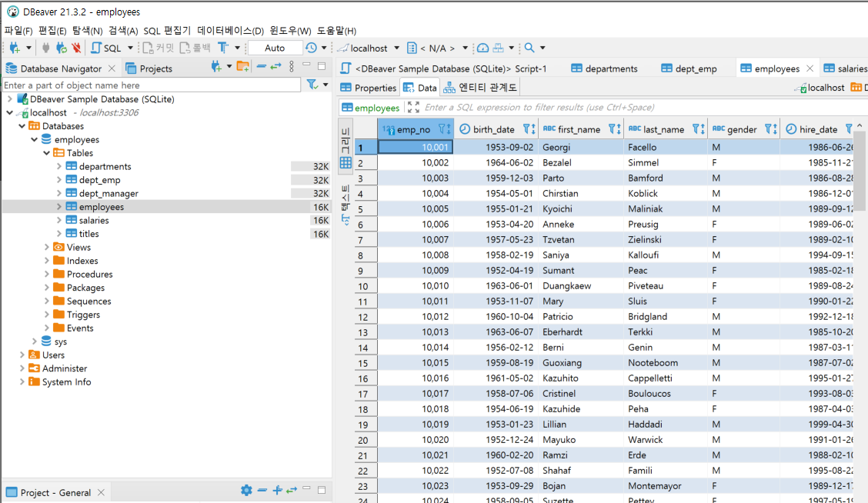
Task: Click the object name filter field
Action: point(152,85)
